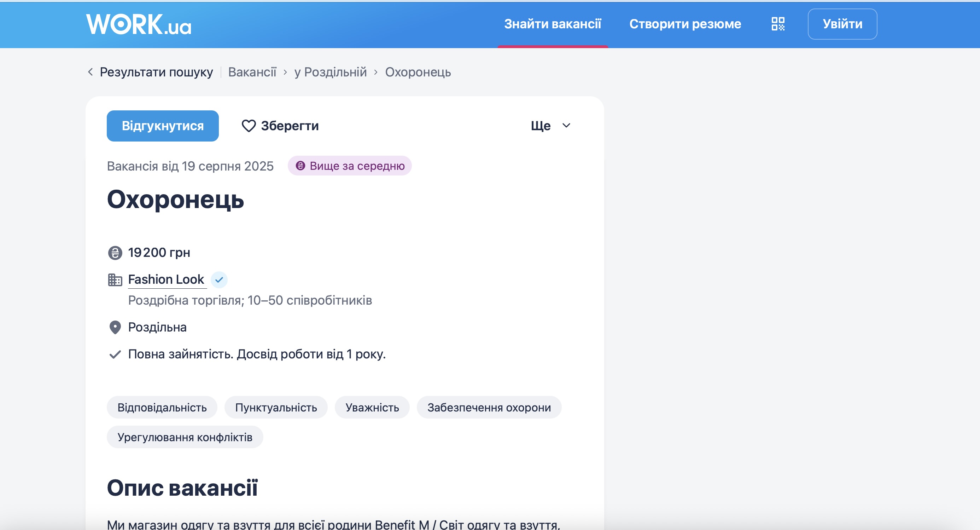Click the Увійти login button
The image size is (980, 530).
[842, 24]
